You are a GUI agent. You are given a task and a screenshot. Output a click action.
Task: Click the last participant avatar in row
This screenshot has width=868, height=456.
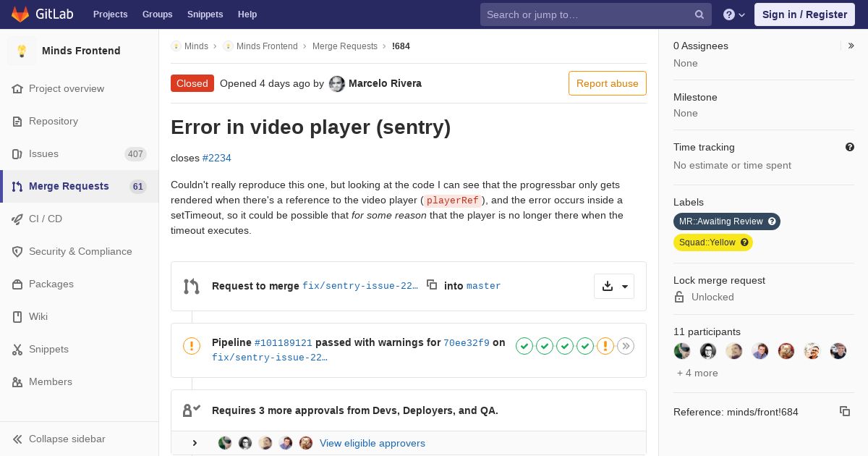click(838, 351)
